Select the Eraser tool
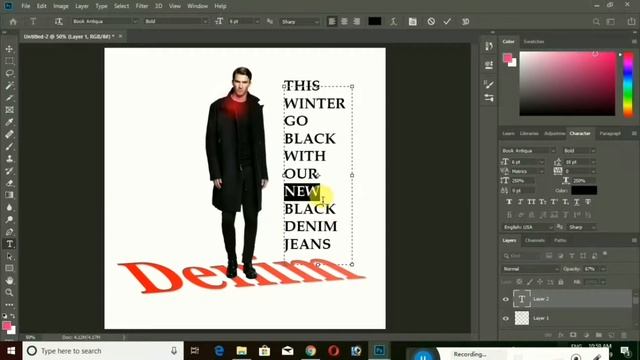The image size is (640, 360). coord(9,183)
